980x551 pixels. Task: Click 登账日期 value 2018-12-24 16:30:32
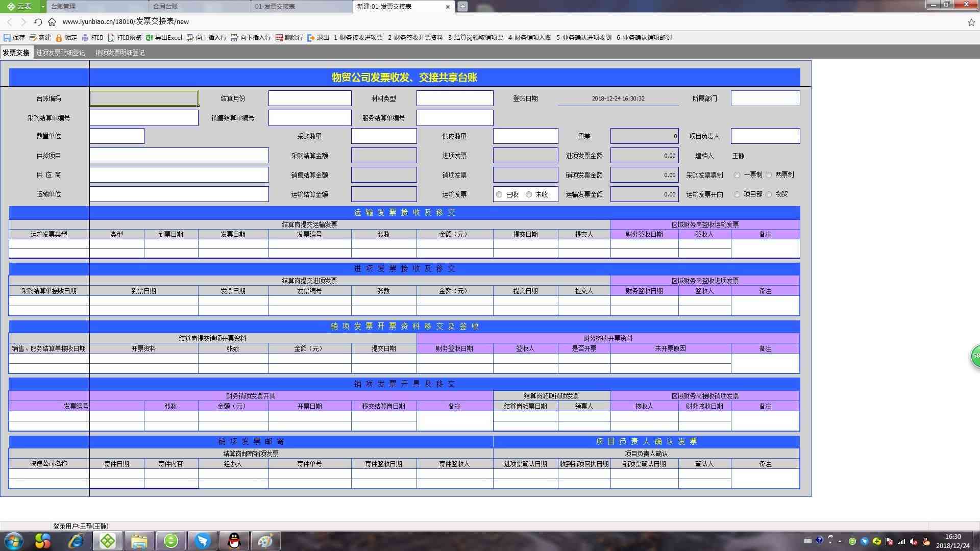618,98
